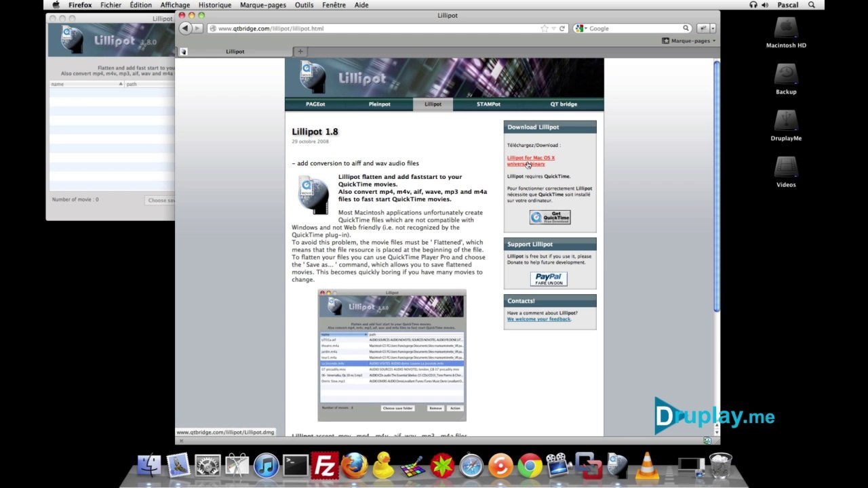868x488 pixels.
Task: Open System Preferences in the Dock
Action: (208, 465)
